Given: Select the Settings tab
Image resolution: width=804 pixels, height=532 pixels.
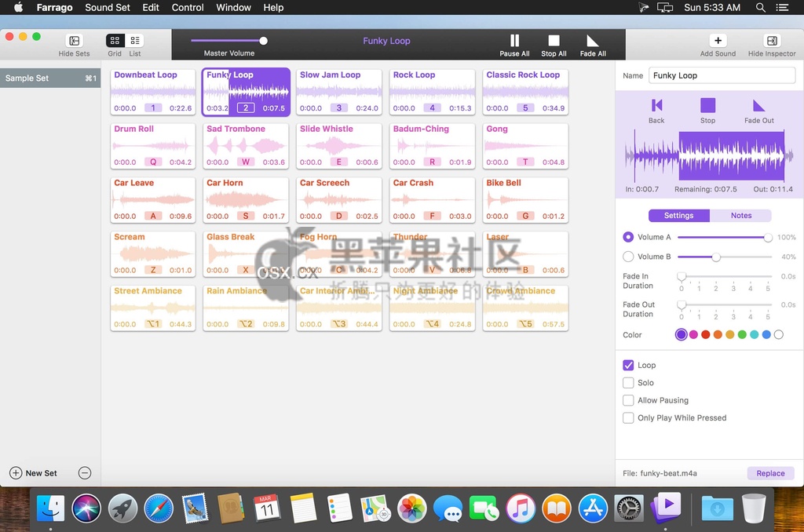Looking at the screenshot, I should 679,215.
